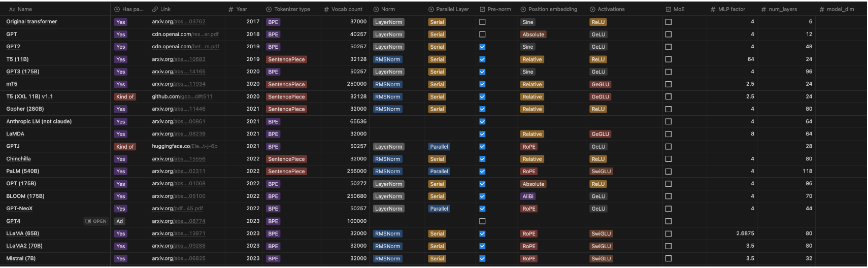Viewport: 868px width, 268px height.
Task: Click MLP factor 2.6875 cell
Action: (x=745, y=233)
